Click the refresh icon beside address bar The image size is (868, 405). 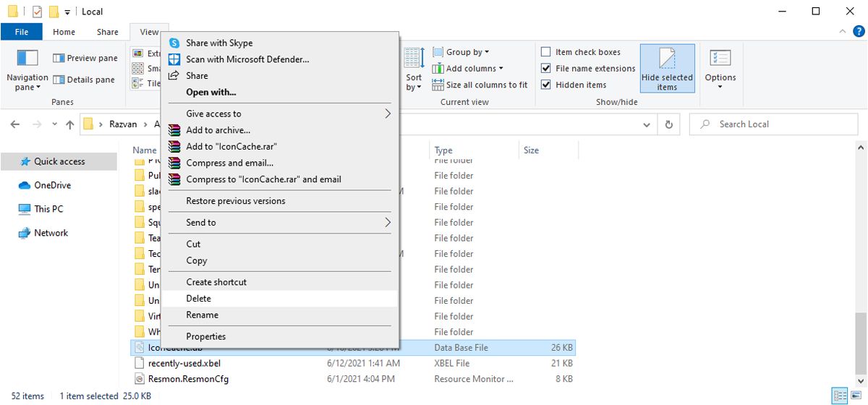click(669, 124)
